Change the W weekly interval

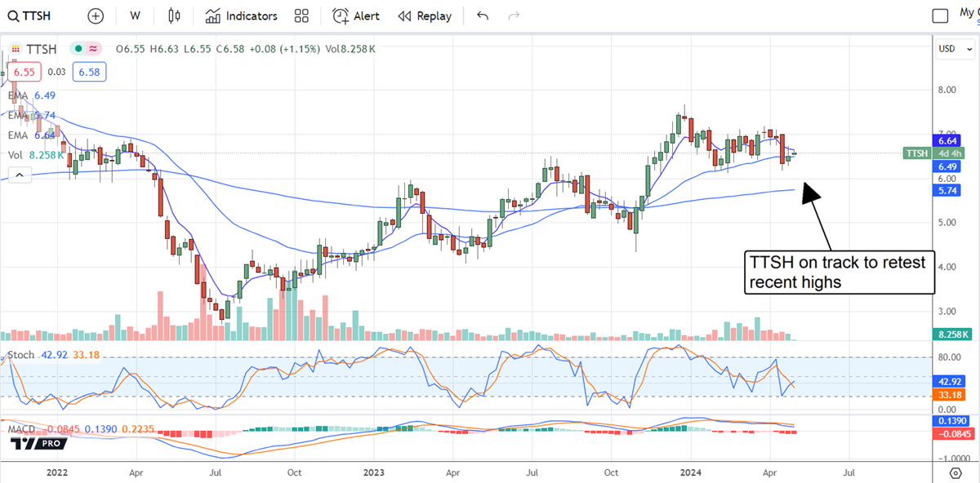tap(135, 16)
